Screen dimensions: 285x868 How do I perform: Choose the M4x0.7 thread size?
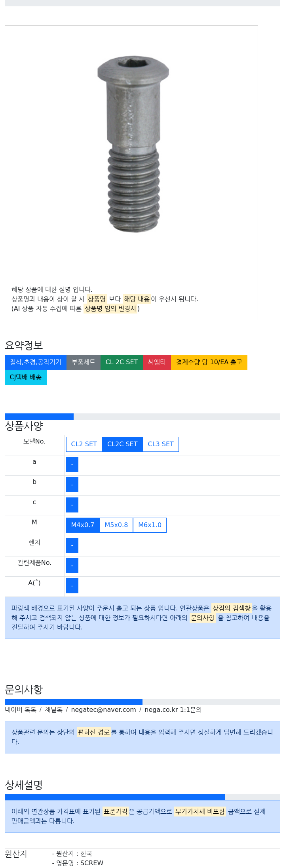pyautogui.click(x=83, y=525)
